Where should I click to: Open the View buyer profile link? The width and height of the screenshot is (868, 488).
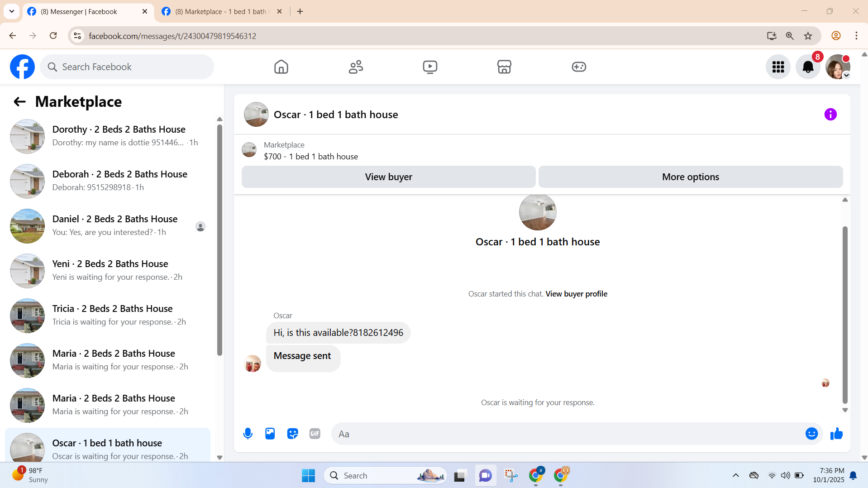point(577,294)
